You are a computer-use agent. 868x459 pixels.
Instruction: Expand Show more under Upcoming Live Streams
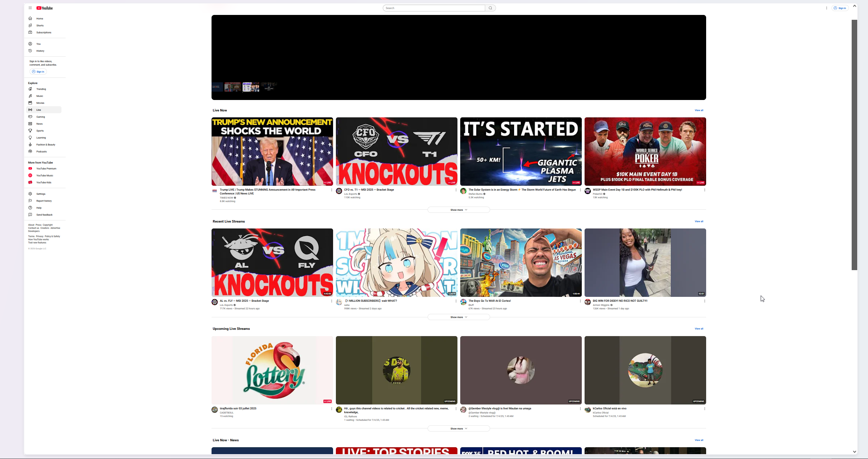coord(458,429)
